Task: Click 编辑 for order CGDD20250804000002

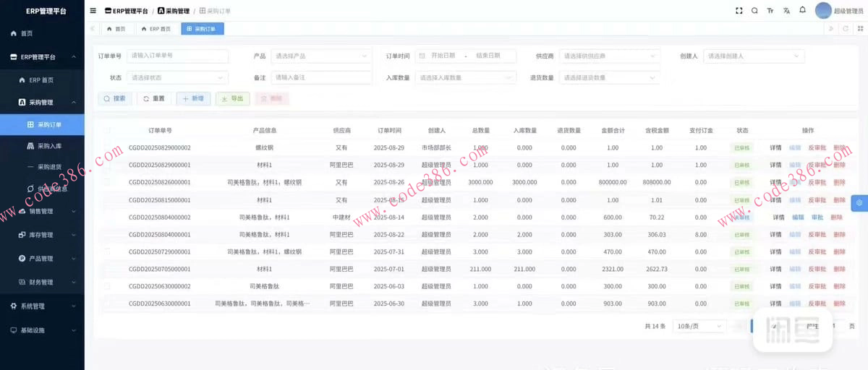Action: point(798,217)
